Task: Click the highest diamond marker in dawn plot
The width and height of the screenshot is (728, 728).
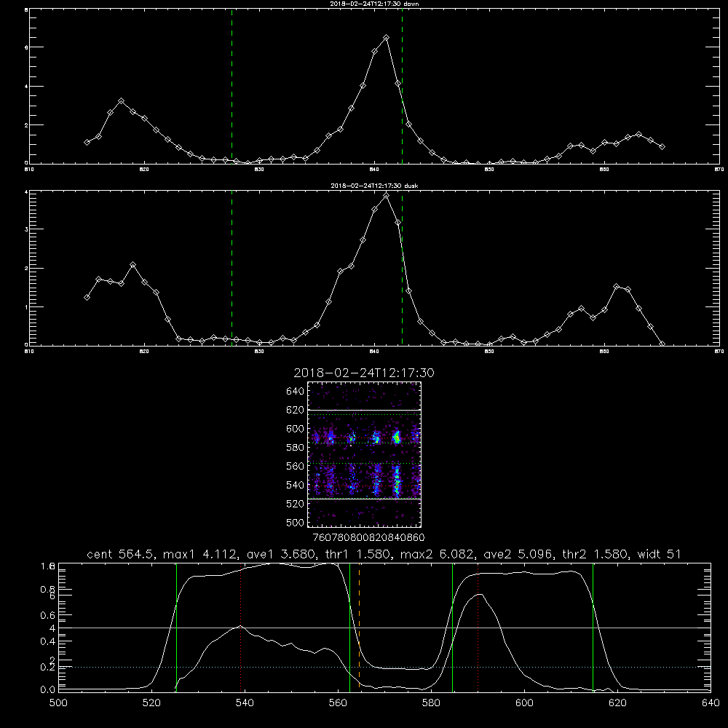Action: click(x=386, y=38)
